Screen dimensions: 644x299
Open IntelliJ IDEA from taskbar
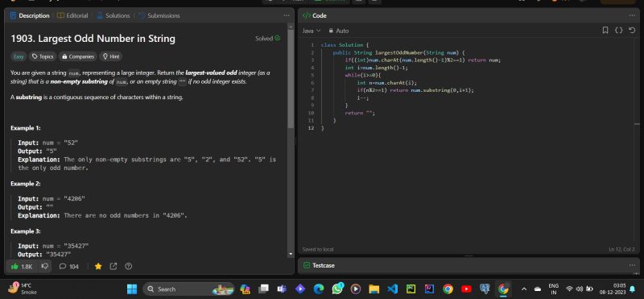(429, 289)
